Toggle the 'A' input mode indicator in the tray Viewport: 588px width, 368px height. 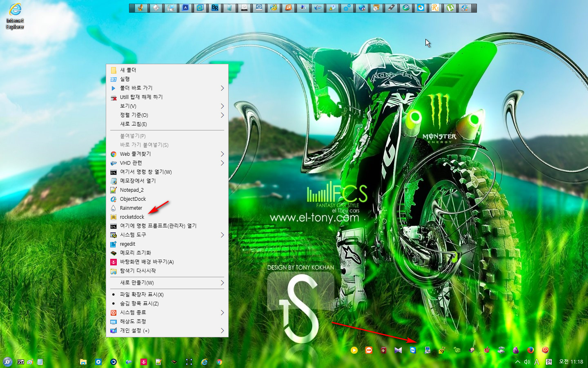(x=537, y=362)
